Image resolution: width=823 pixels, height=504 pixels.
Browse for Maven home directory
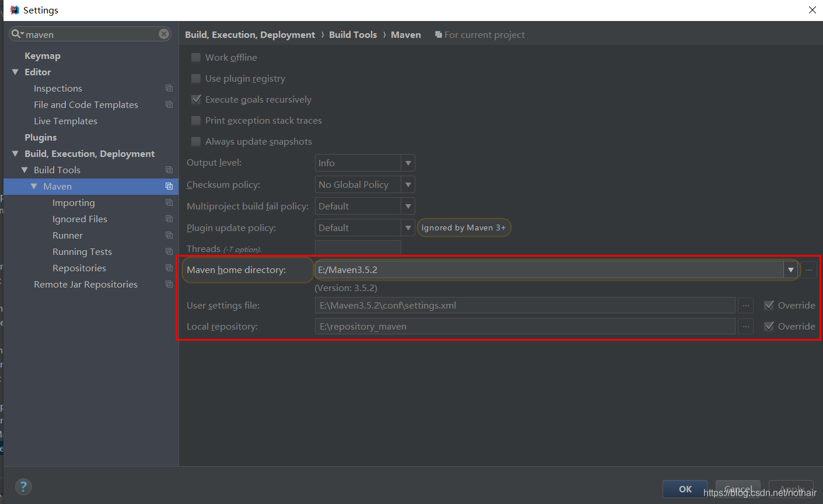pos(809,269)
